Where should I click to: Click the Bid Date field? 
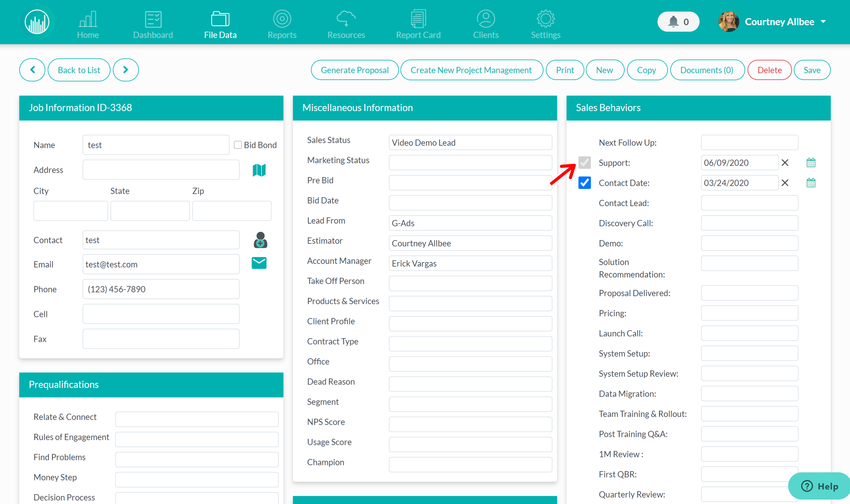(x=470, y=203)
